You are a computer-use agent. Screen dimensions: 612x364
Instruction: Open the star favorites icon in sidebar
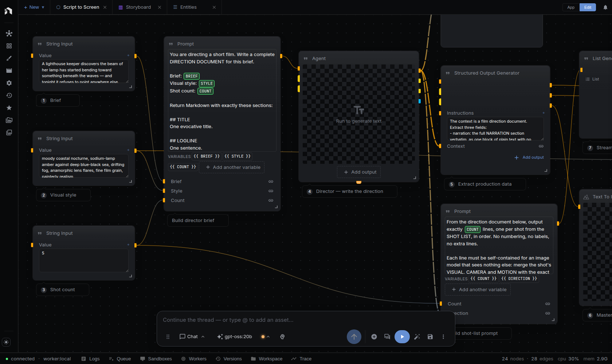coord(9,108)
